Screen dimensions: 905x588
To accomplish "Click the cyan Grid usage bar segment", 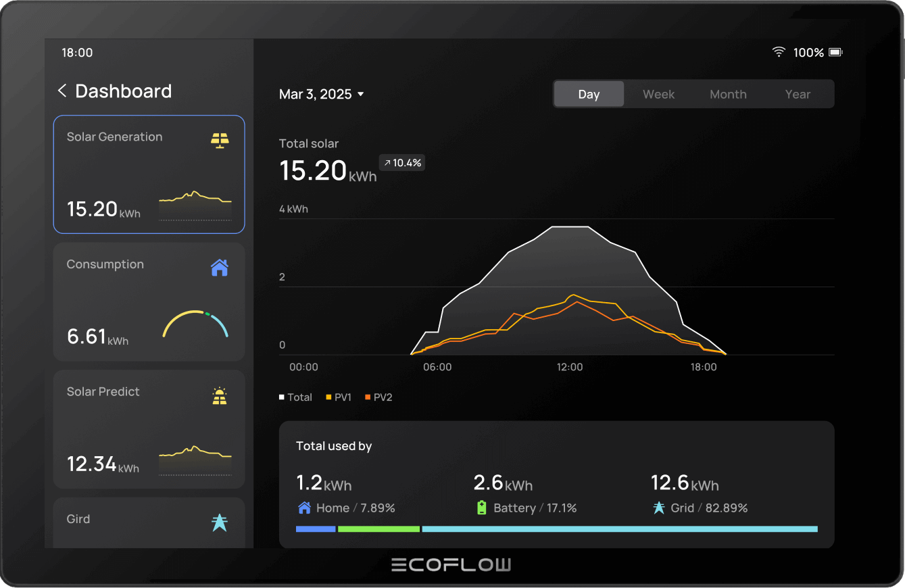I will (619, 529).
